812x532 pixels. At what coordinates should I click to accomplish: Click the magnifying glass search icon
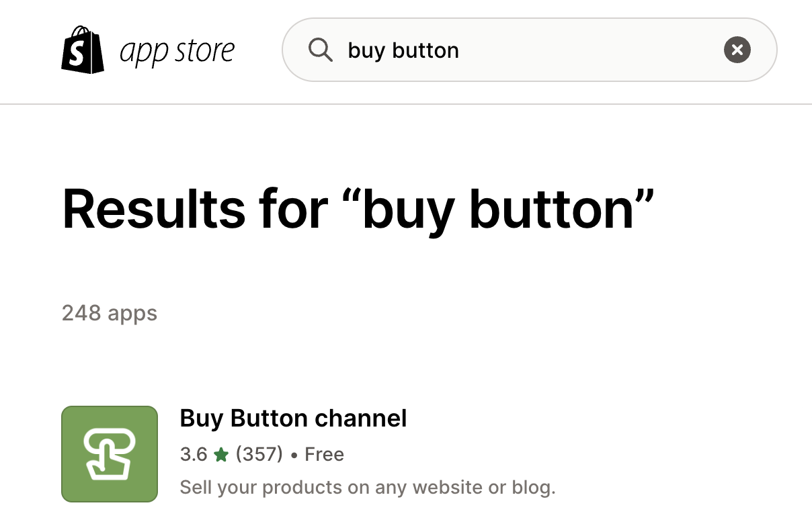coord(320,50)
